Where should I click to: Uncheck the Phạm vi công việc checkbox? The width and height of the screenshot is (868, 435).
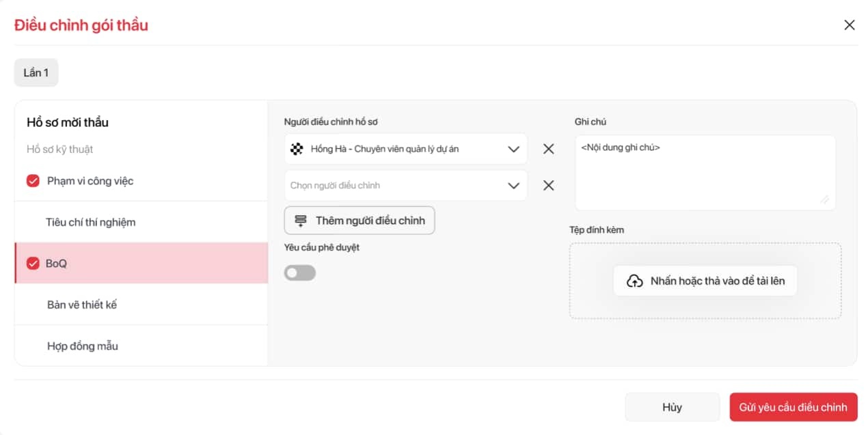pos(33,181)
